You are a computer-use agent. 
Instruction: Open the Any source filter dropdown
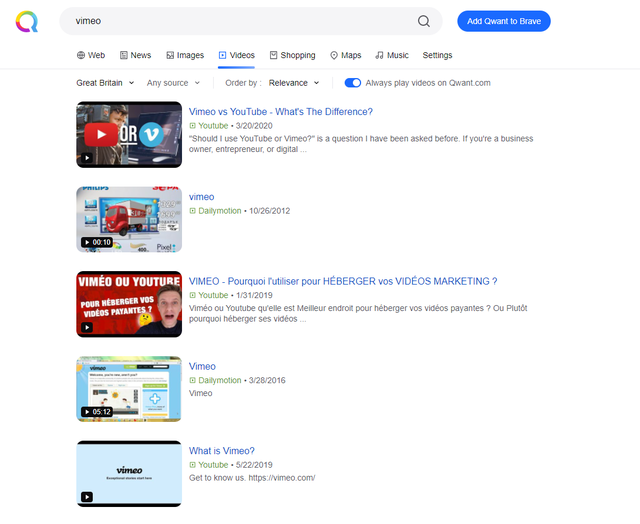tap(173, 83)
